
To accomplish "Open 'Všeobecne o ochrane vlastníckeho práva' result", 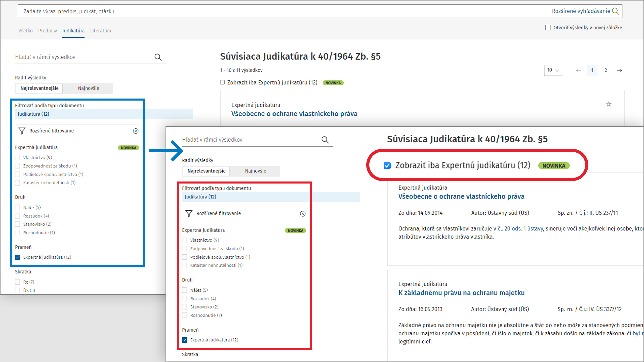I will pyautogui.click(x=294, y=114).
